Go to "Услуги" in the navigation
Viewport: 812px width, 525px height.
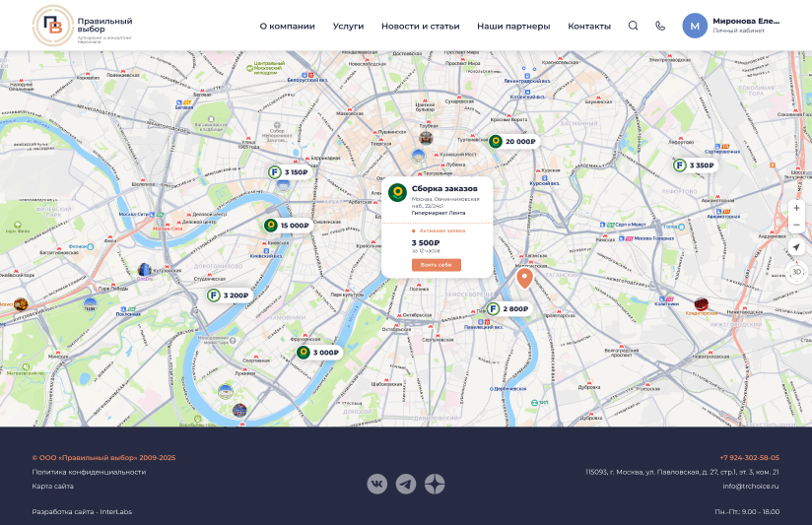(x=348, y=26)
